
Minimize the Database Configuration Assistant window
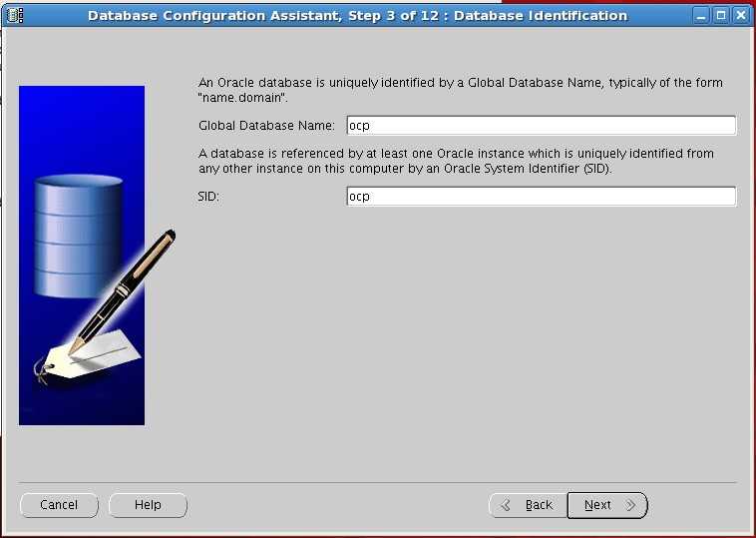(701, 15)
